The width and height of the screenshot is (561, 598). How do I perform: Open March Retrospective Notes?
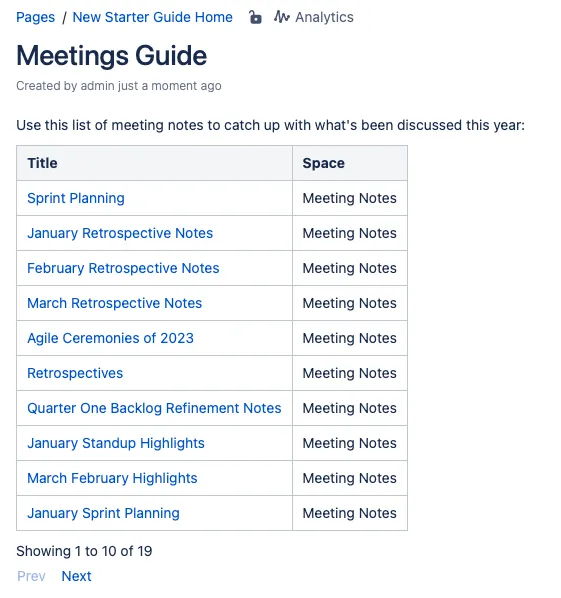pyautogui.click(x=114, y=303)
